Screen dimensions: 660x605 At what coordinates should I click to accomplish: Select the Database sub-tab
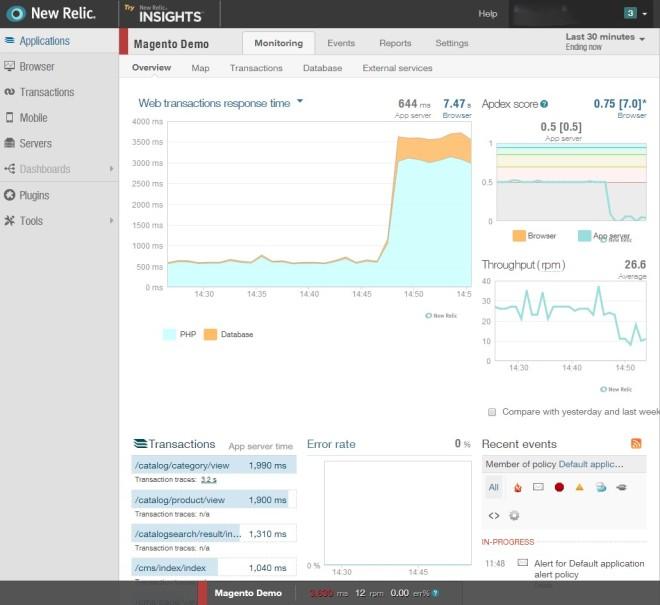coord(322,68)
